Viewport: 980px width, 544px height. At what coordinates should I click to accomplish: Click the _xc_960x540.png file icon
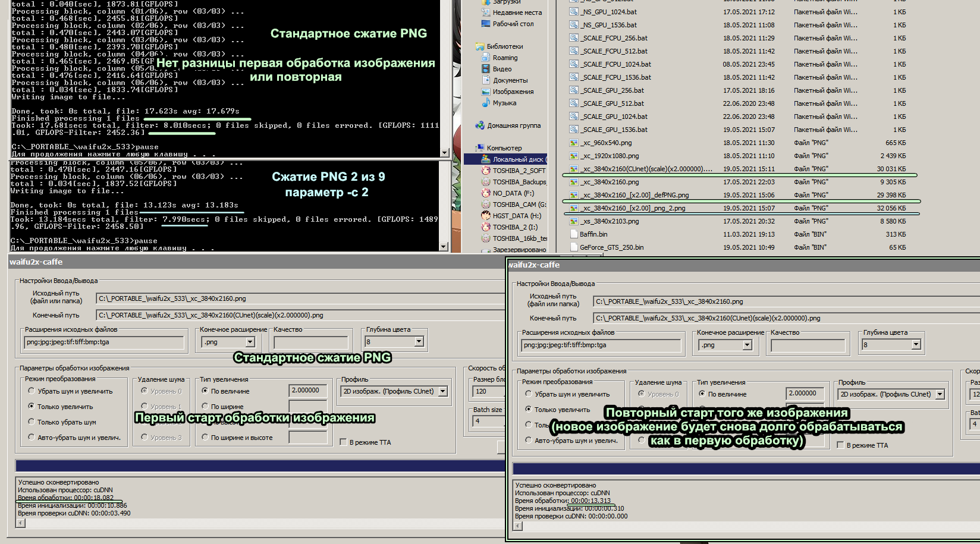pos(574,143)
